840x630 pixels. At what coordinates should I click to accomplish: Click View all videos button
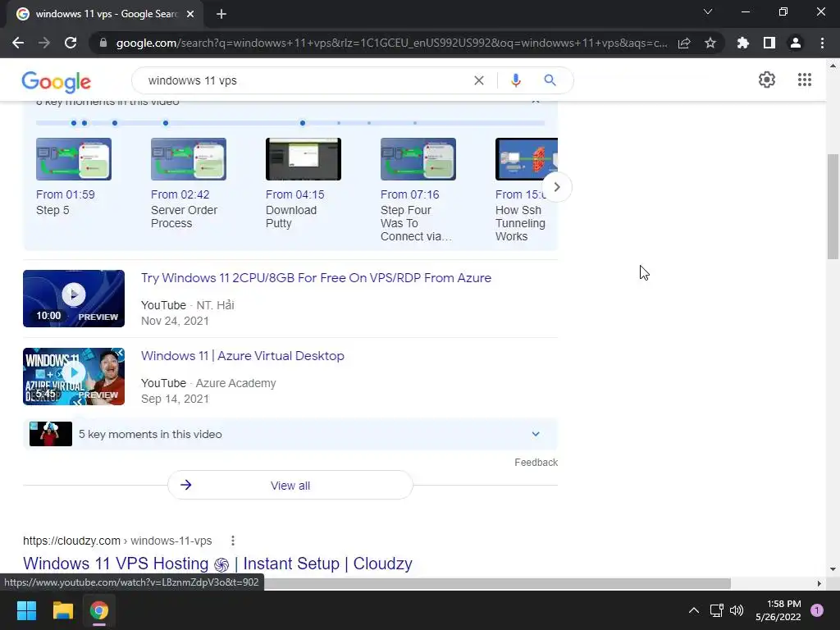tap(290, 486)
